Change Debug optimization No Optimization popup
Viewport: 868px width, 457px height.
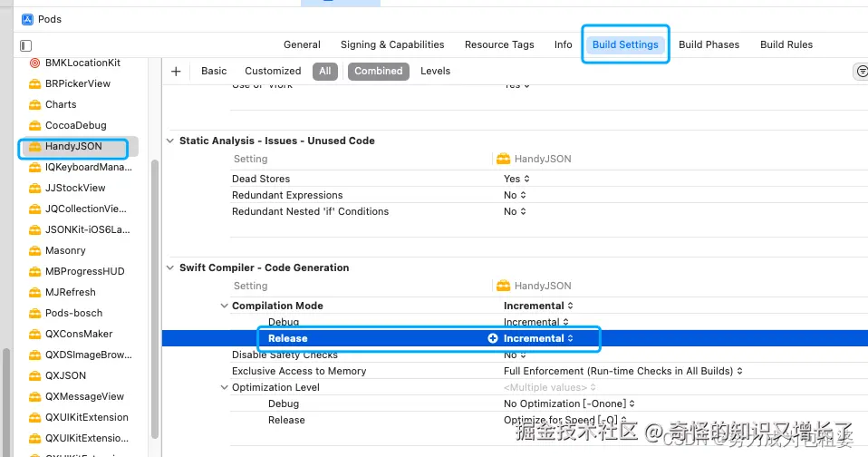click(x=568, y=404)
